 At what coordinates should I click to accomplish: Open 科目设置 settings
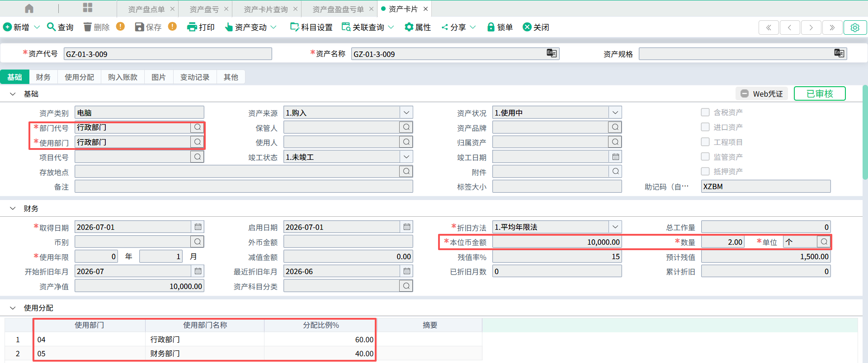point(311,27)
